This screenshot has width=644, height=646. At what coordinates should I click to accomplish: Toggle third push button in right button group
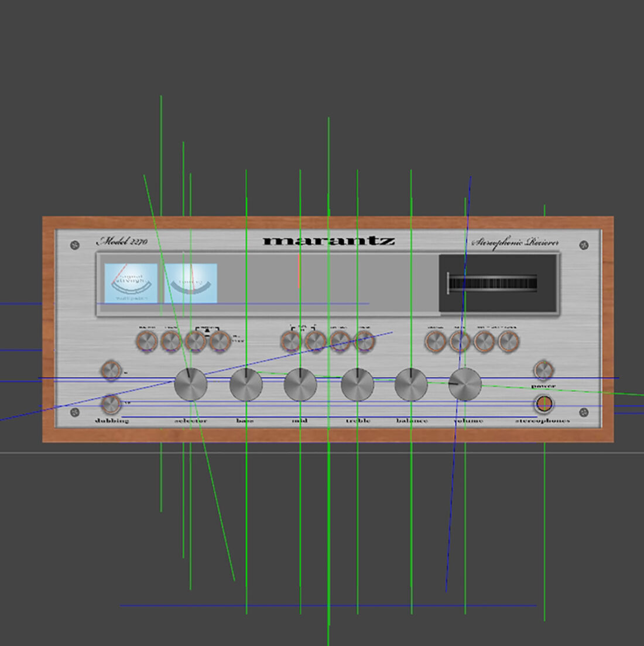tap(484, 341)
